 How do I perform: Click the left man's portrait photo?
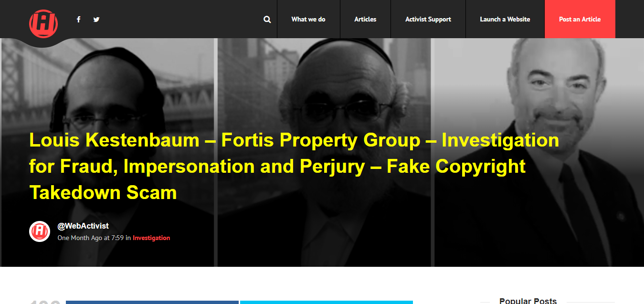108,152
